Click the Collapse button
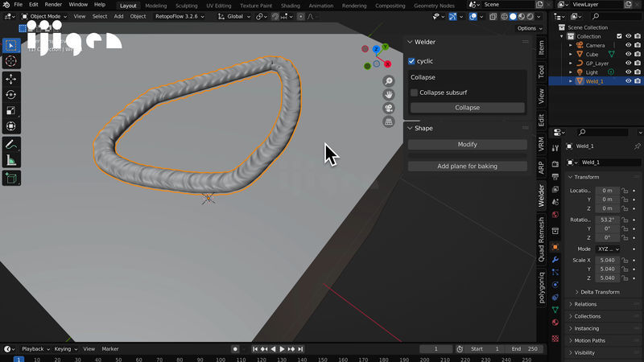Image resolution: width=644 pixels, height=362 pixels. tap(468, 108)
